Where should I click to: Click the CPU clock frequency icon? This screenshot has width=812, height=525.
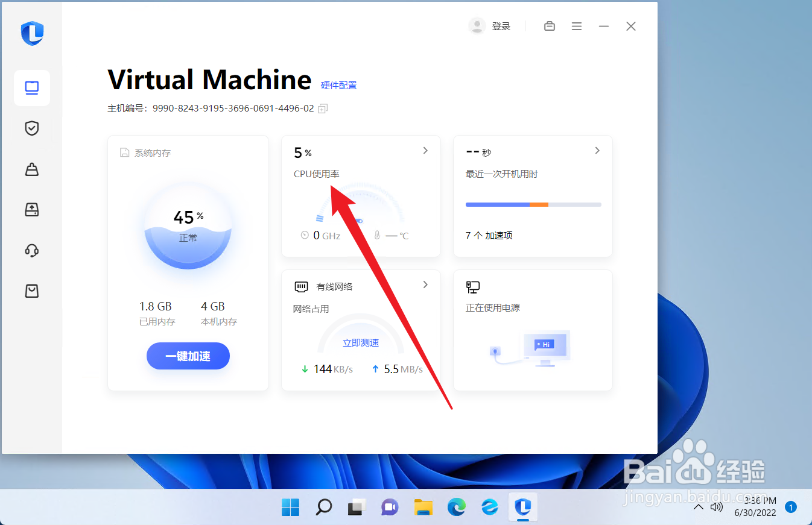pos(305,235)
